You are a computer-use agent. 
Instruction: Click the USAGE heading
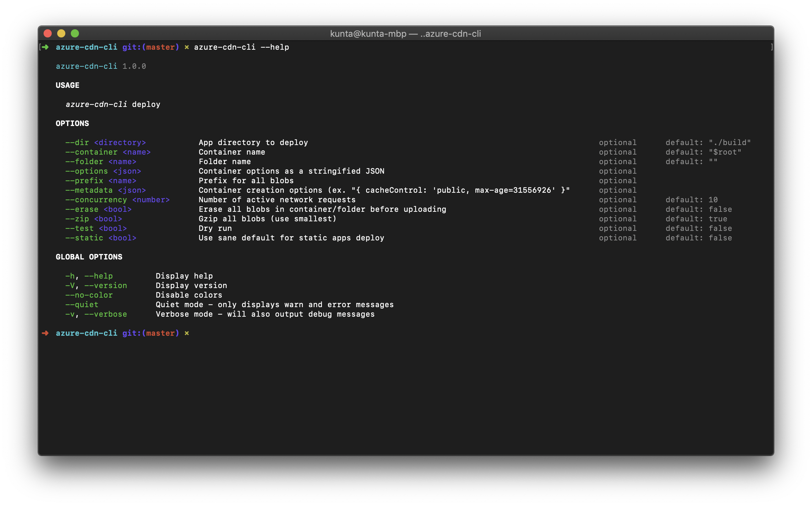67,85
